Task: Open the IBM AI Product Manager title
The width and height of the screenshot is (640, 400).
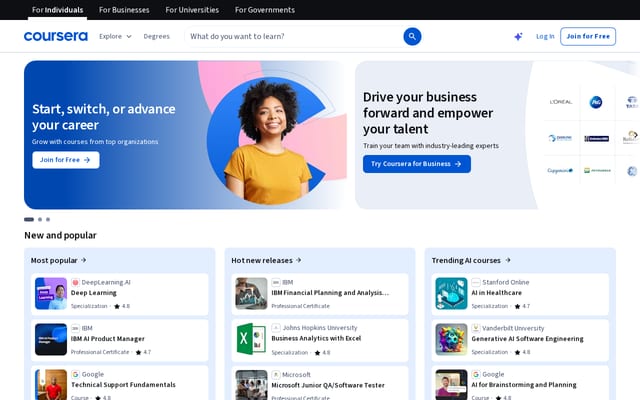Action: point(108,339)
